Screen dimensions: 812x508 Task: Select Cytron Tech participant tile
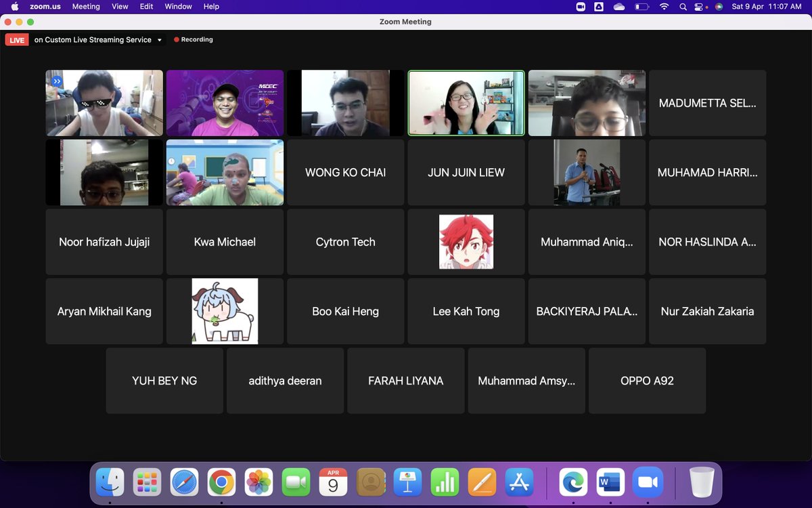coord(346,242)
